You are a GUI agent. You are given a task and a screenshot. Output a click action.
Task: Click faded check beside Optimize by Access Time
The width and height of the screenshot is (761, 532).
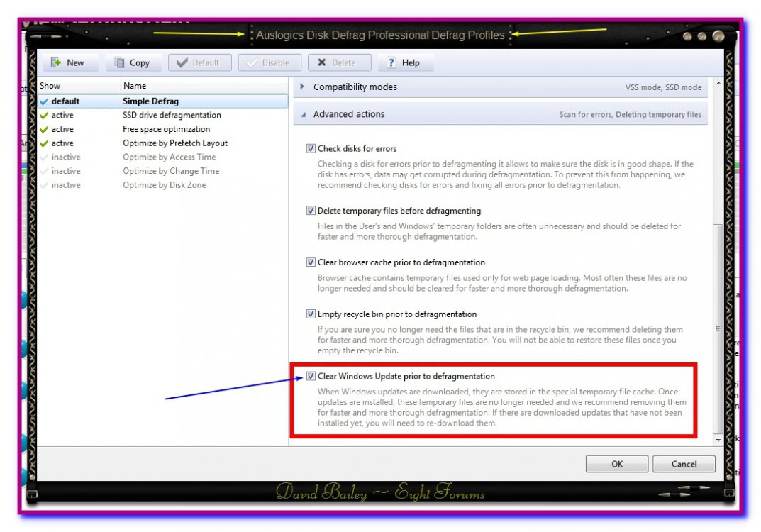[x=44, y=157]
